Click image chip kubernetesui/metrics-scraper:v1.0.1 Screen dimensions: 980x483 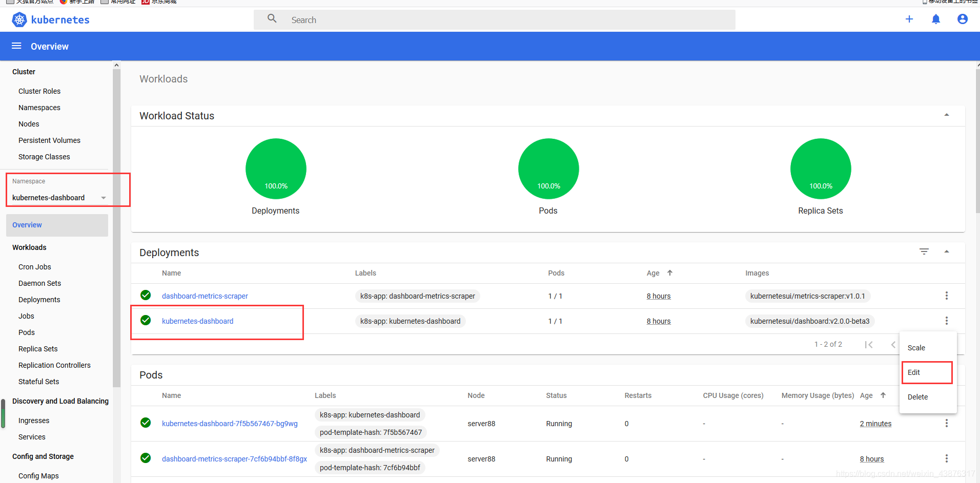(x=807, y=296)
